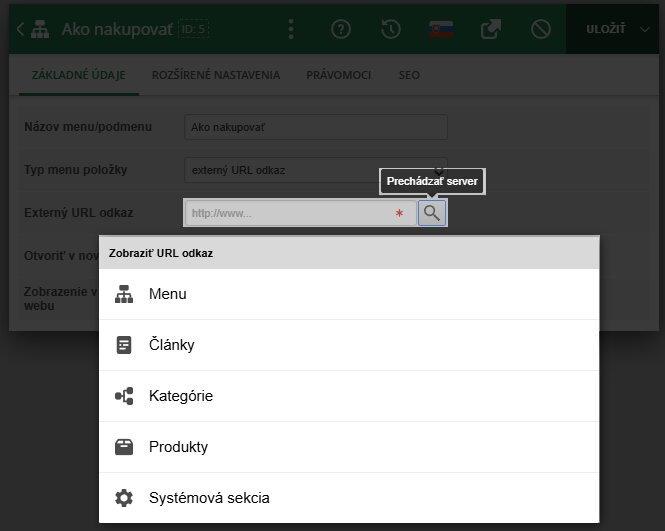
Task: Focus the Názov menu/podmenu field
Action: 316,127
